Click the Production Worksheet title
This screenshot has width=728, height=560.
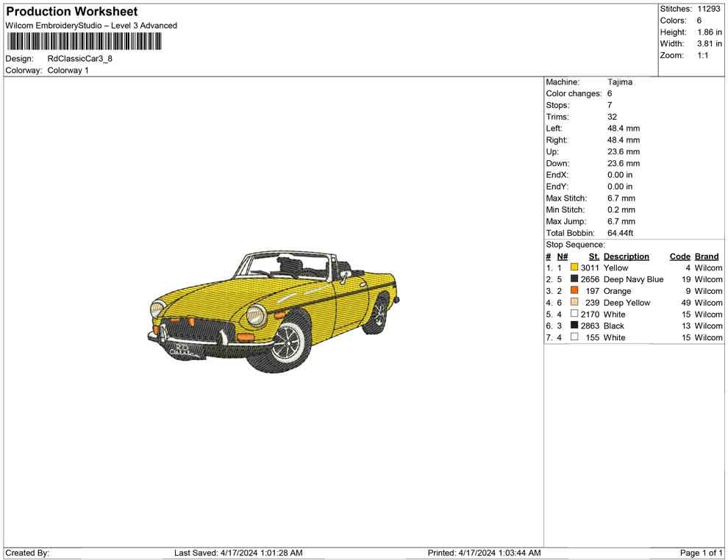pos(71,12)
